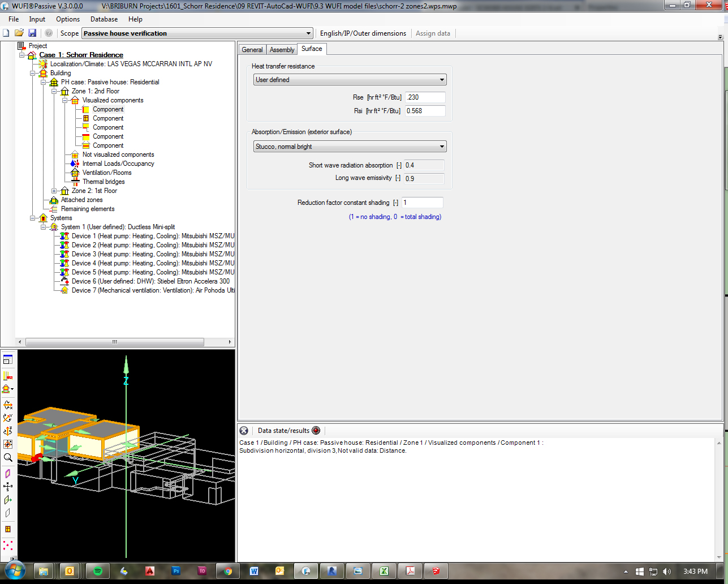Viewport: 728px width, 584px height.
Task: Select the rotate around X axis tool
Action: 8,405
